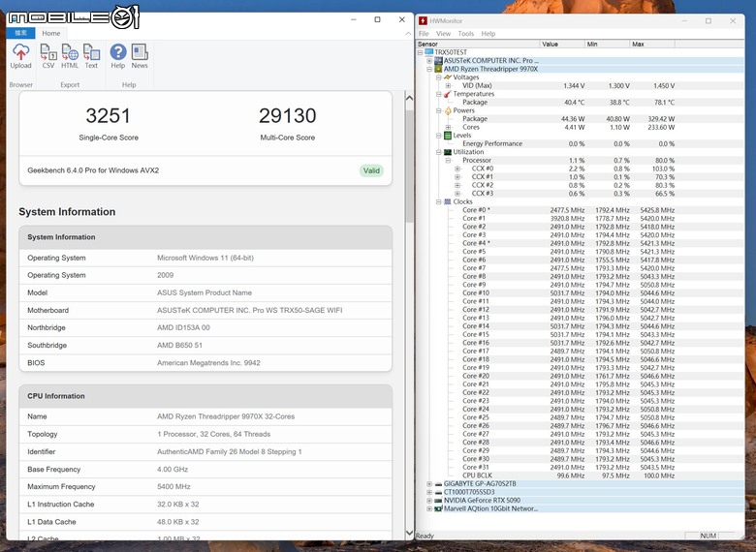Click the Sensor column header
The image size is (756, 552).
478,44
